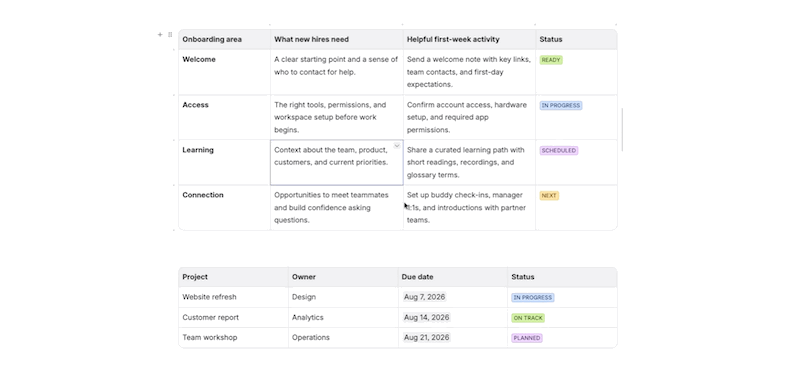Select the READY status tag
The width and height of the screenshot is (800, 380).
click(551, 60)
